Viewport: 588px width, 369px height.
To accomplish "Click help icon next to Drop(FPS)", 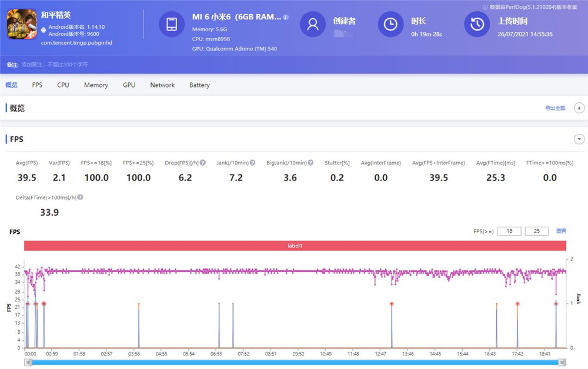I will [203, 163].
